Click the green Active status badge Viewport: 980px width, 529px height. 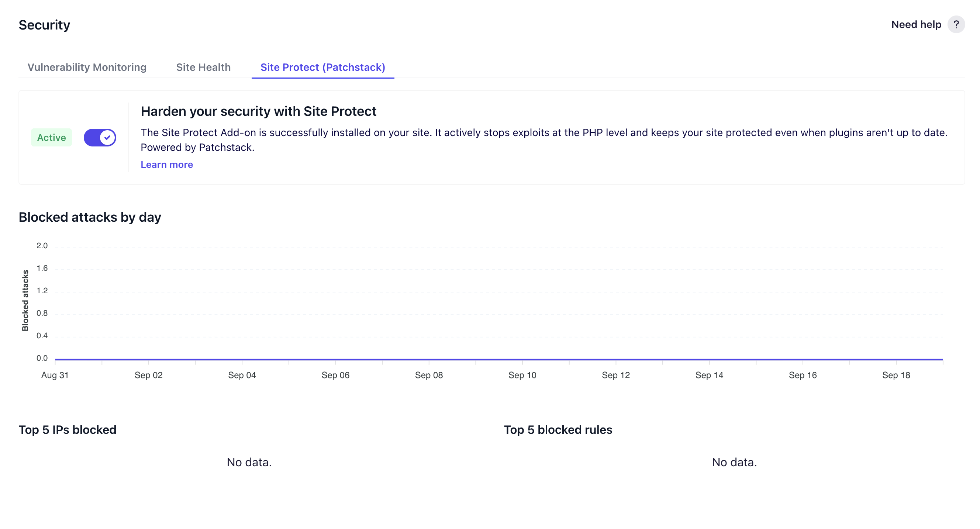(51, 138)
